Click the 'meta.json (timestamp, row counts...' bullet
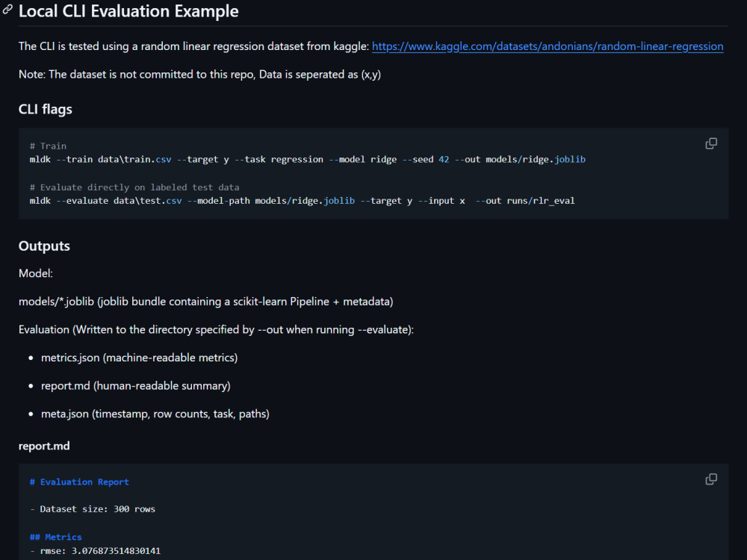747x560 pixels. tap(155, 414)
